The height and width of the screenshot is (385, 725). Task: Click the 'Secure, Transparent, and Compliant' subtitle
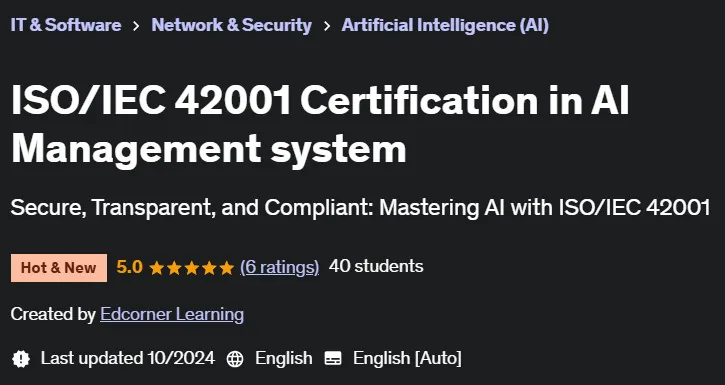(360, 208)
